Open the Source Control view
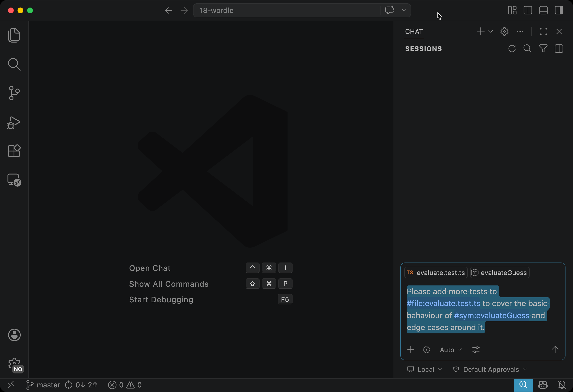Screen dimensions: 573x392 [x=14, y=93]
